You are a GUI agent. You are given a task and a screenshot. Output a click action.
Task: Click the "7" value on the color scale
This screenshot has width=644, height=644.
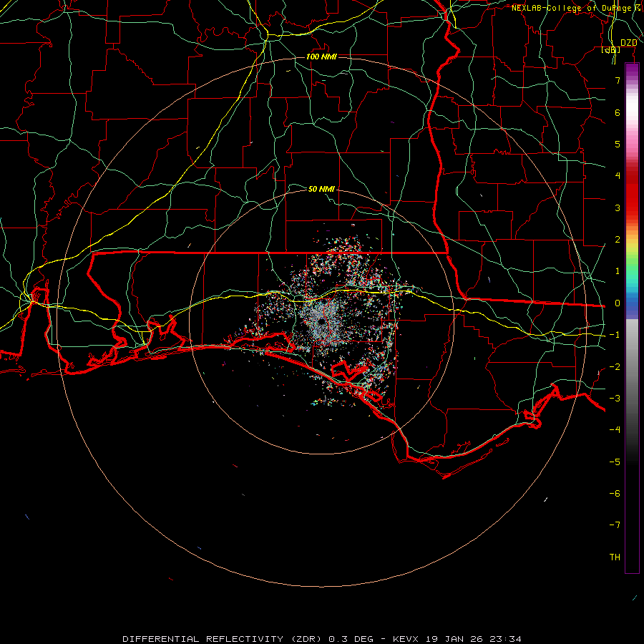618,80
